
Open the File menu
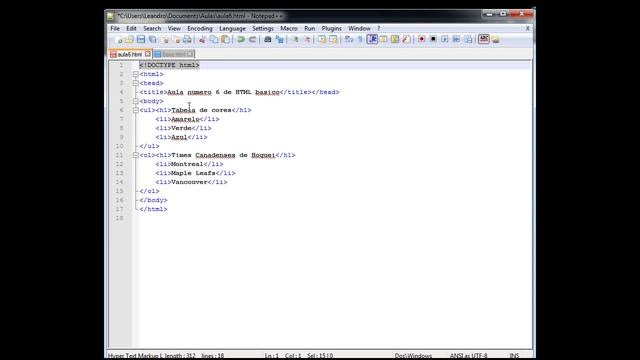click(x=115, y=29)
